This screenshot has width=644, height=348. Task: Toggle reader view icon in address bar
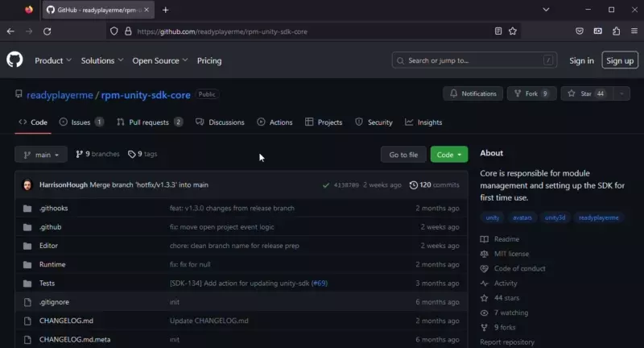coord(498,31)
